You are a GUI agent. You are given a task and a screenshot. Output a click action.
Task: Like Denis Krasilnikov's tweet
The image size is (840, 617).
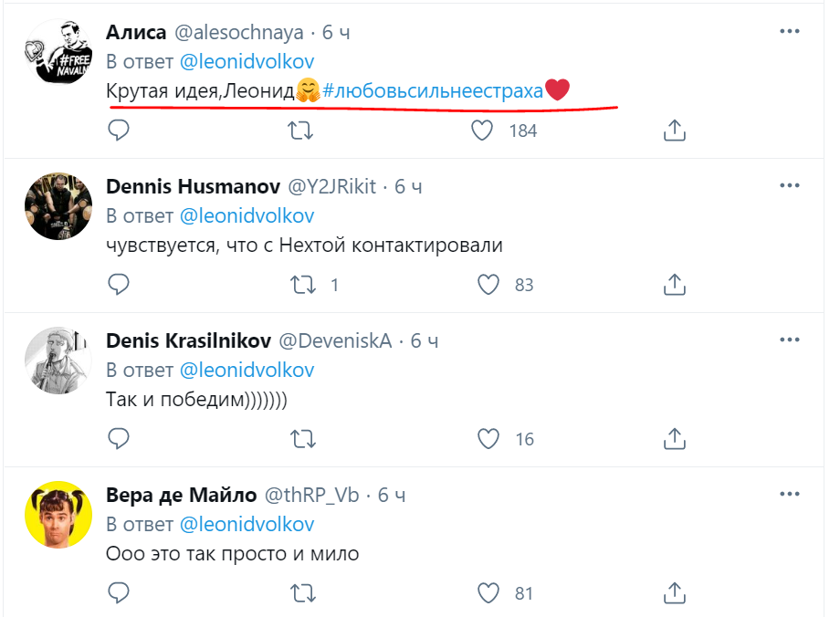(x=489, y=439)
